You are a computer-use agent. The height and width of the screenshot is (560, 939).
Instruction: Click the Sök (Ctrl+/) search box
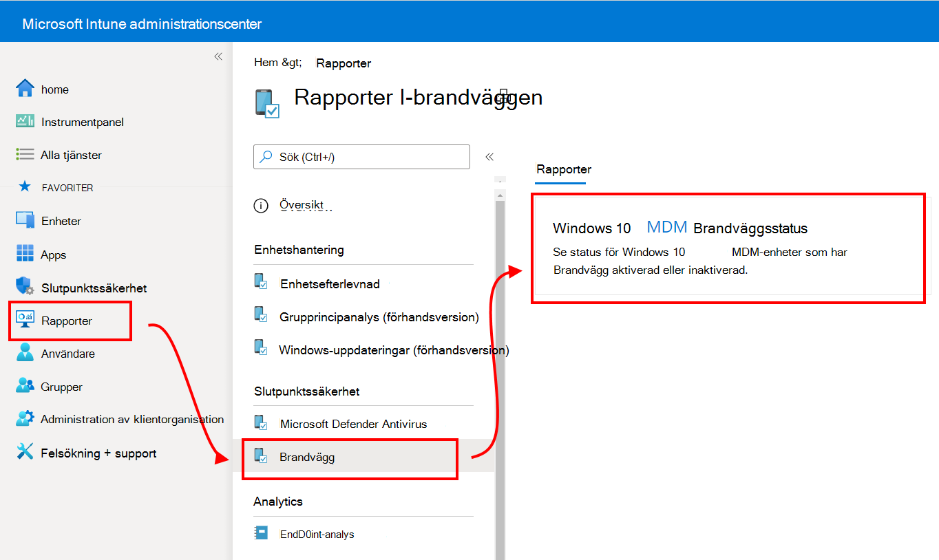point(361,157)
